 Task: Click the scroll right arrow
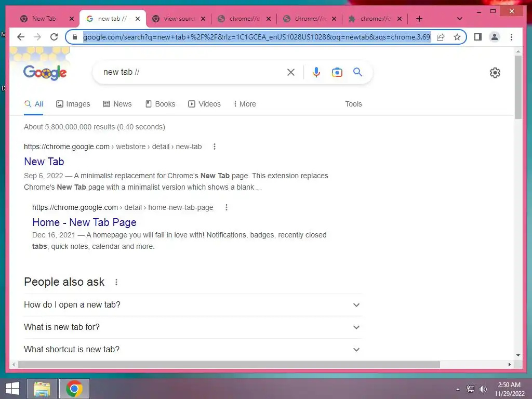coord(510,364)
